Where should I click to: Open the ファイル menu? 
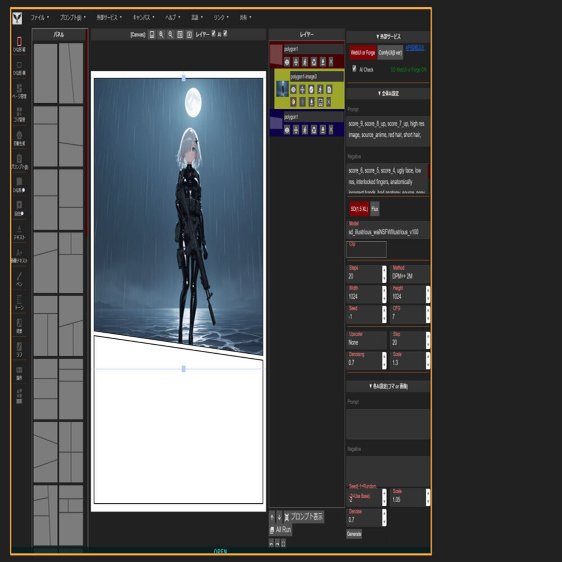[x=40, y=17]
